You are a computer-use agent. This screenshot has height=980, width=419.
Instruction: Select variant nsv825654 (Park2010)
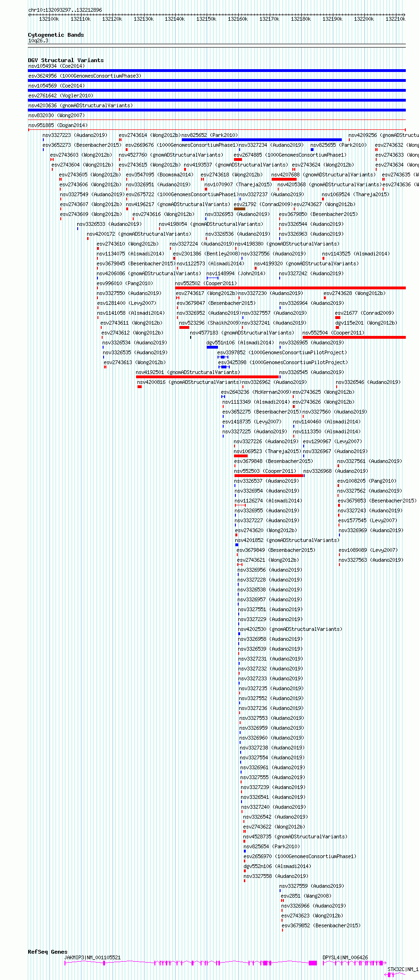pyautogui.click(x=272, y=846)
